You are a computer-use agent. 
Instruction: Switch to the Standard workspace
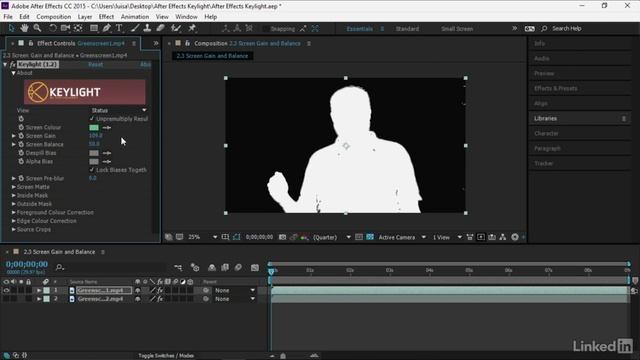pyautogui.click(x=407, y=29)
